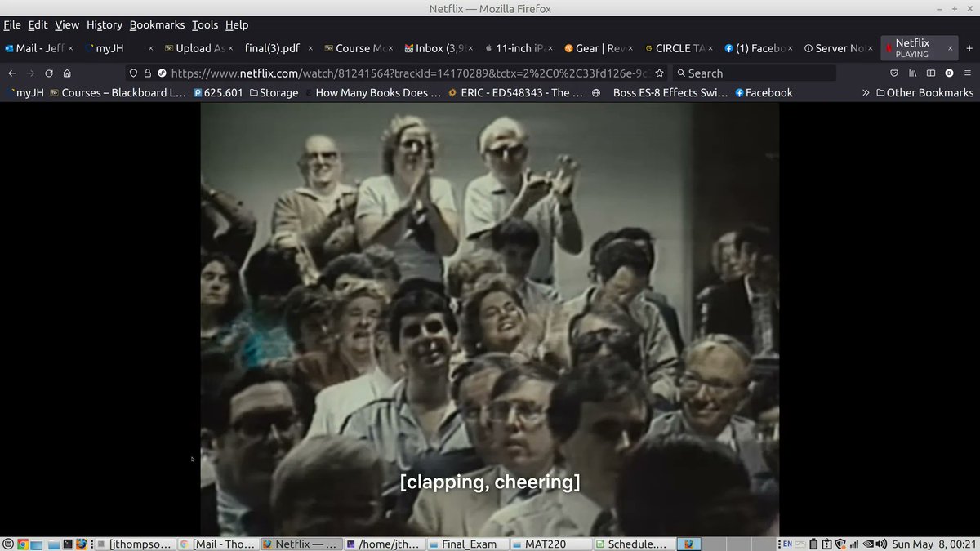Show the sidebars toolbar icon
980x551 pixels.
coord(931,73)
